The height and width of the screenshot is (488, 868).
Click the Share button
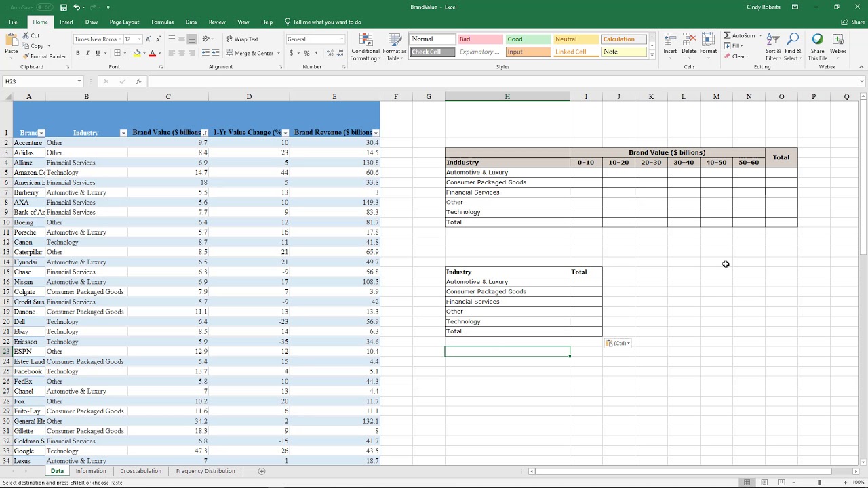pyautogui.click(x=853, y=22)
